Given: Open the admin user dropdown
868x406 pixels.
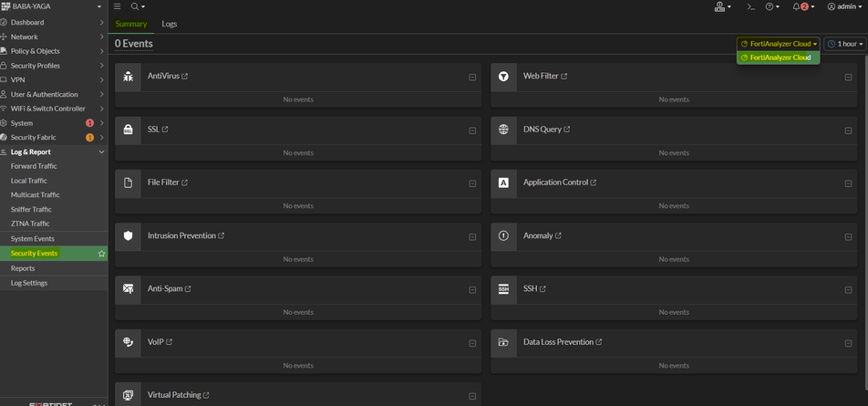Looking at the screenshot, I should [843, 6].
